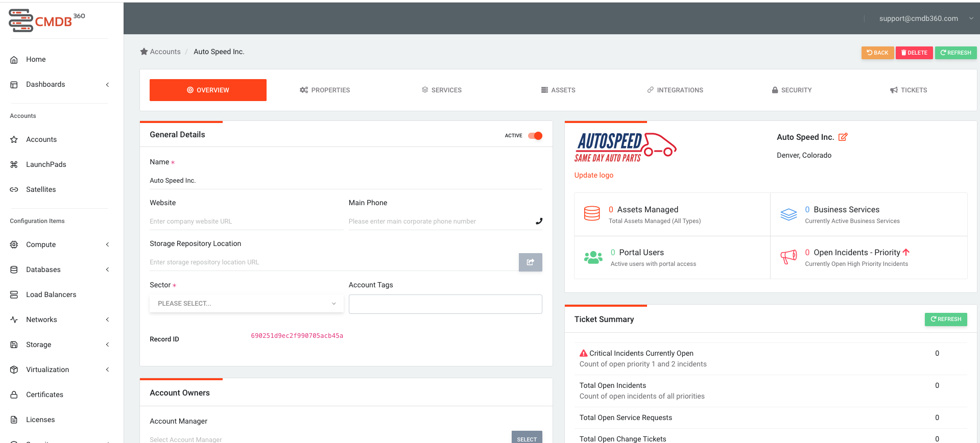Open the Sector dropdown
The height and width of the screenshot is (443, 980).
tap(247, 303)
